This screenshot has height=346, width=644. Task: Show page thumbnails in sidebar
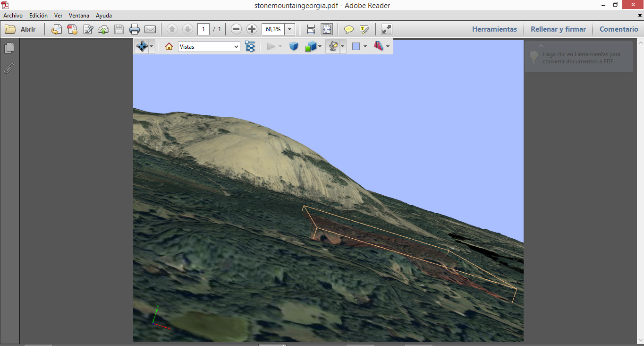(9, 48)
